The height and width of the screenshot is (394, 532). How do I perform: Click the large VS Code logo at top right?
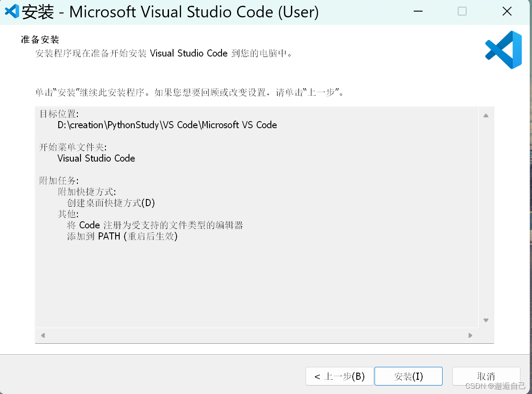(x=504, y=50)
